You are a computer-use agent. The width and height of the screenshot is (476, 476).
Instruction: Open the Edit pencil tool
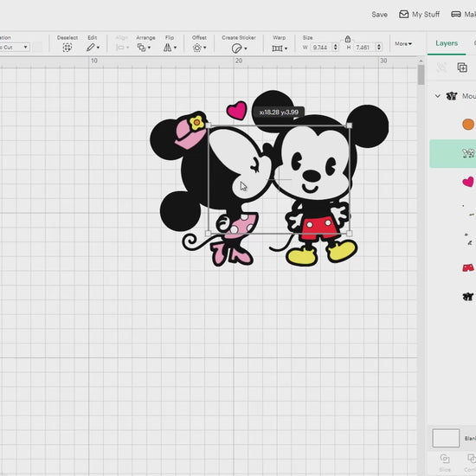[91, 48]
